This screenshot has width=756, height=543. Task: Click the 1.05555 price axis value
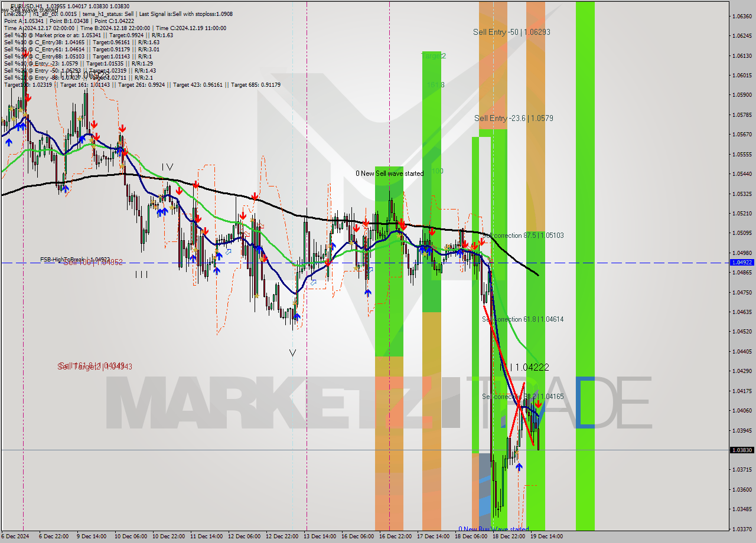tap(742, 154)
